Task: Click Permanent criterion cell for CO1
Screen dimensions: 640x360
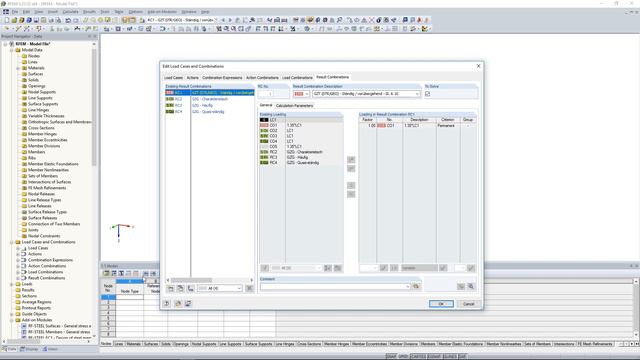Action: coord(448,126)
